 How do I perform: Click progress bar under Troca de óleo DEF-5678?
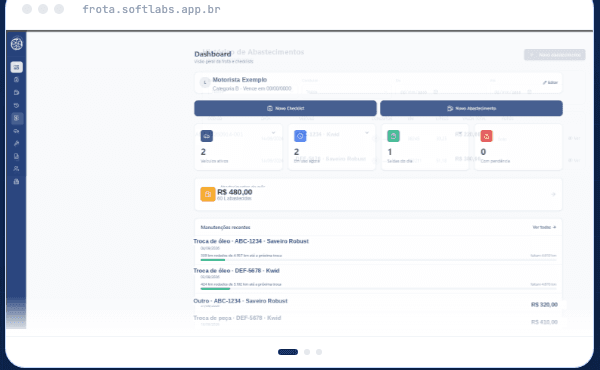pyautogui.click(x=378, y=289)
